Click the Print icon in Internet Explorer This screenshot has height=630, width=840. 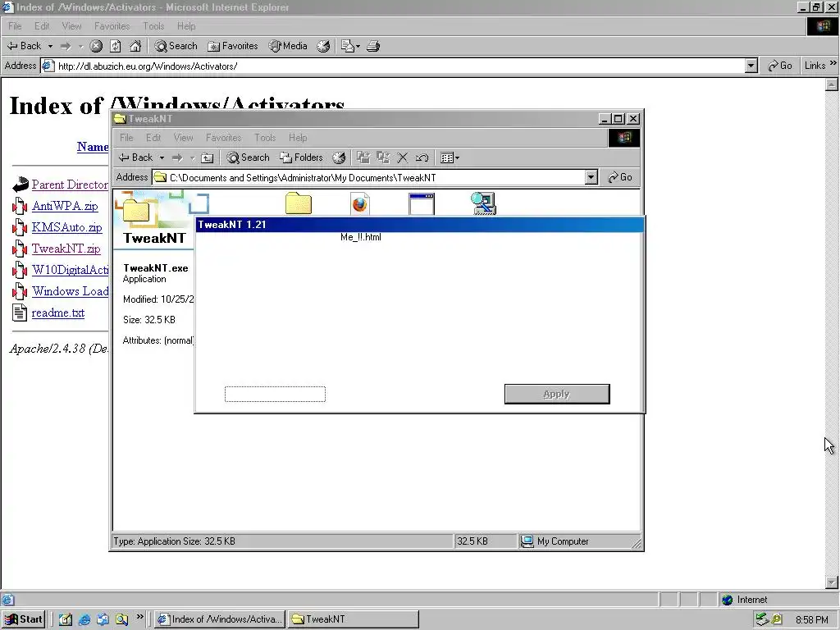click(373, 46)
